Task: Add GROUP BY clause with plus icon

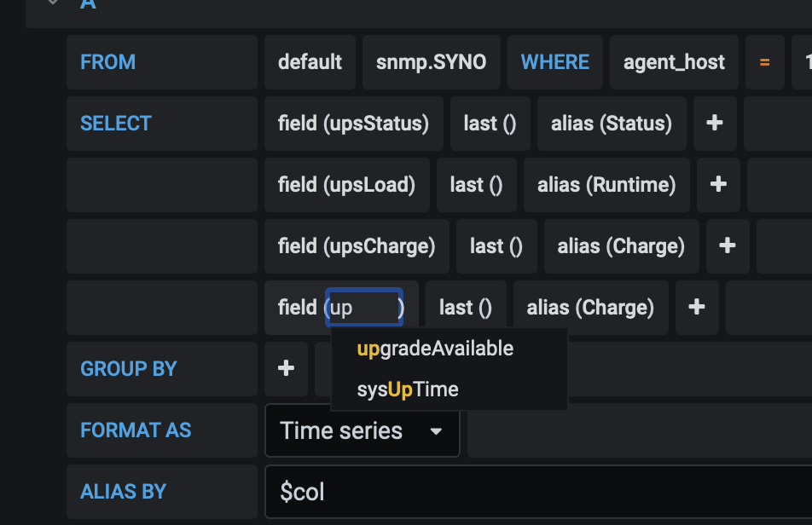Action: point(287,369)
